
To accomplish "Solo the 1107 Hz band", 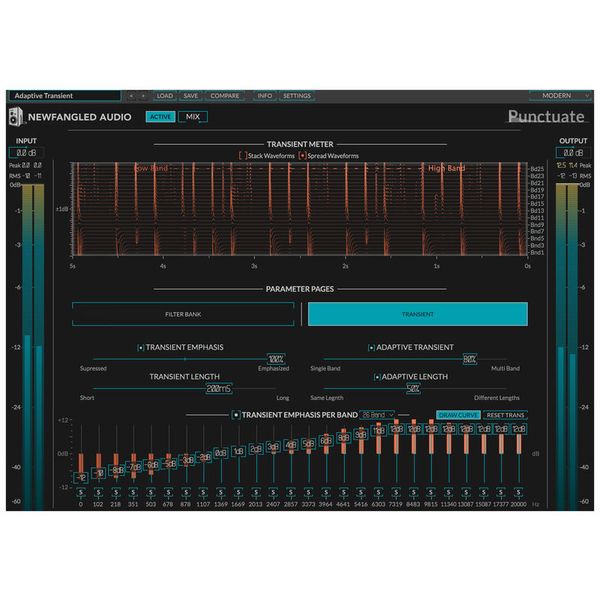I will pyautogui.click(x=203, y=492).
